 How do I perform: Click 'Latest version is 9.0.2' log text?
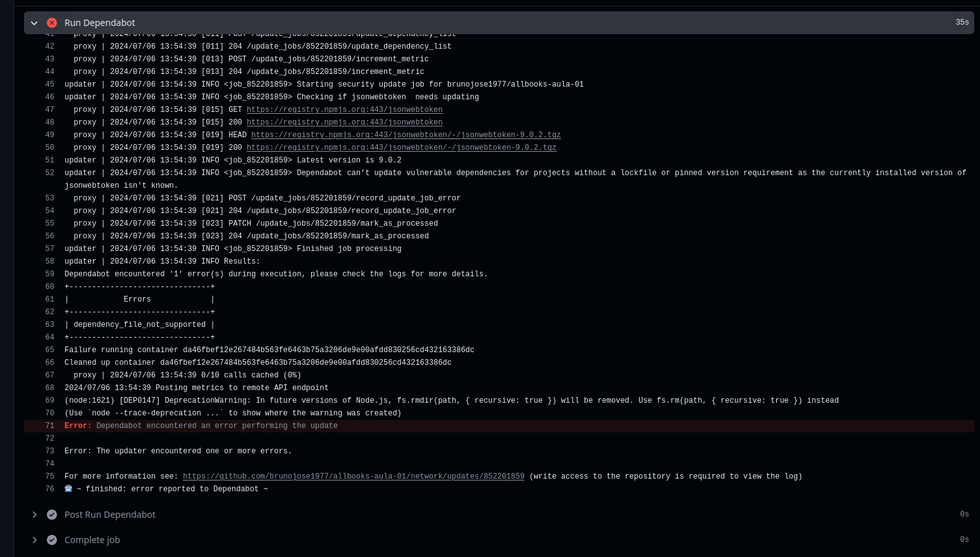349,160
